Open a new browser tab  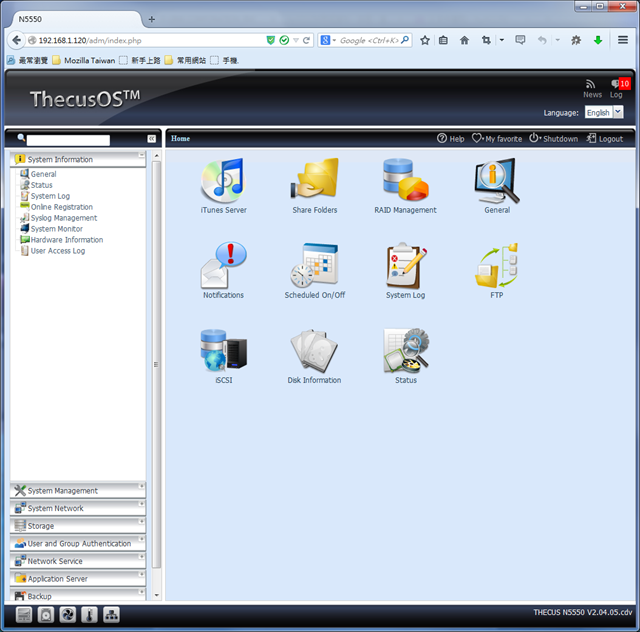(x=151, y=19)
